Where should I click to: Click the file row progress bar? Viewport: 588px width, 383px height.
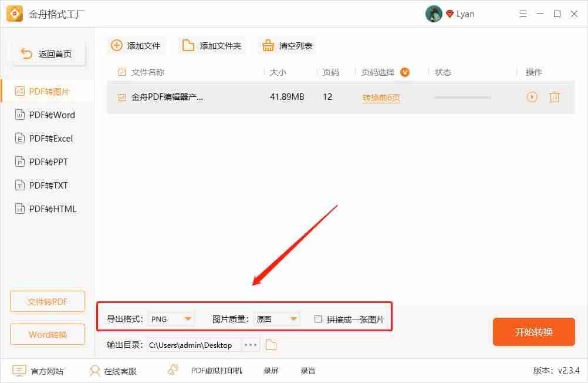[462, 98]
